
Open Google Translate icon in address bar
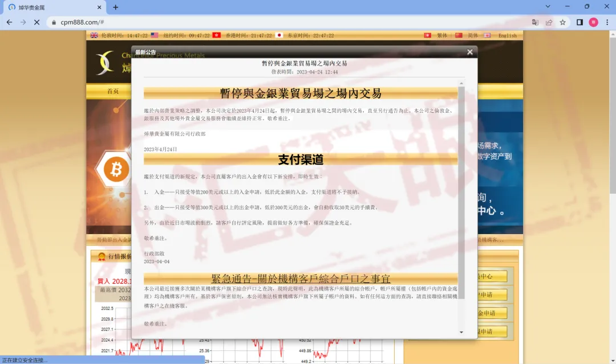pos(535,22)
